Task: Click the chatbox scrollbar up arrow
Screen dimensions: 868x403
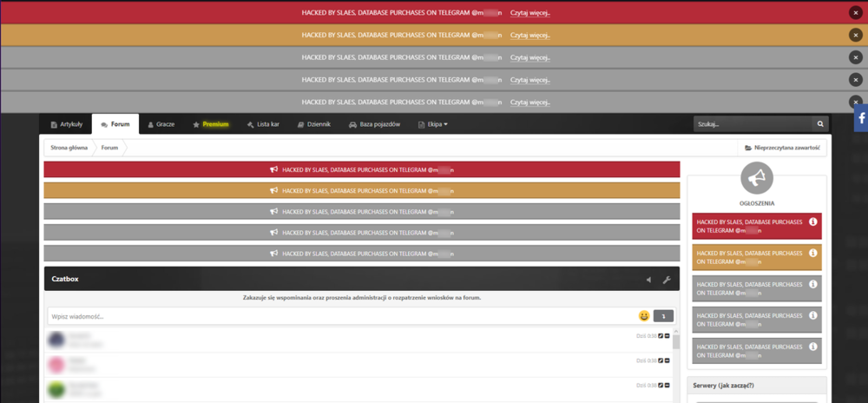Action: [676, 332]
